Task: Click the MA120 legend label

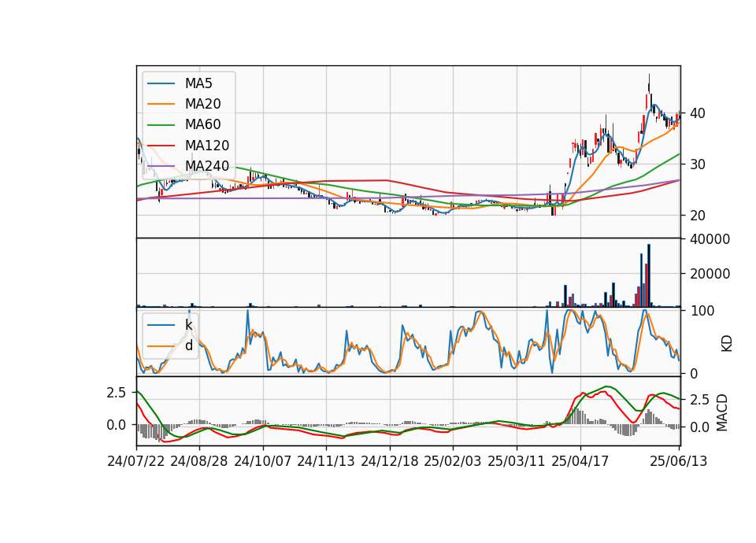Action: pyautogui.click(x=207, y=146)
